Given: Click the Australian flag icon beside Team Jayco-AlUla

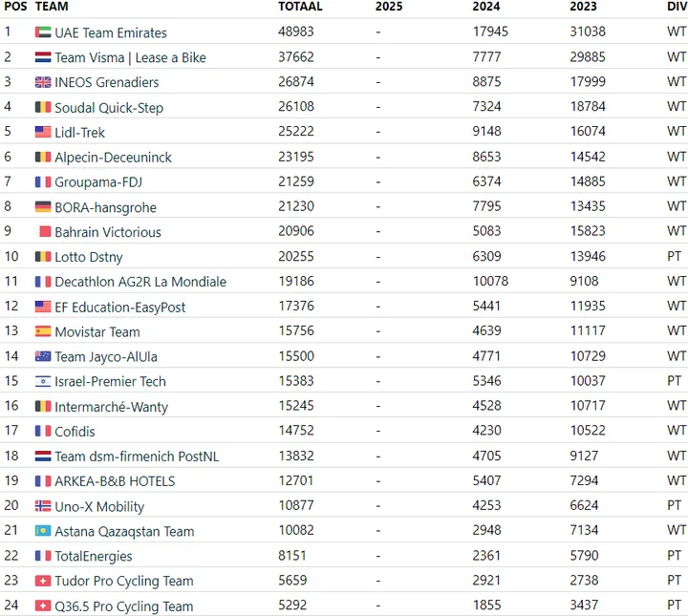Looking at the screenshot, I should coord(43,356).
